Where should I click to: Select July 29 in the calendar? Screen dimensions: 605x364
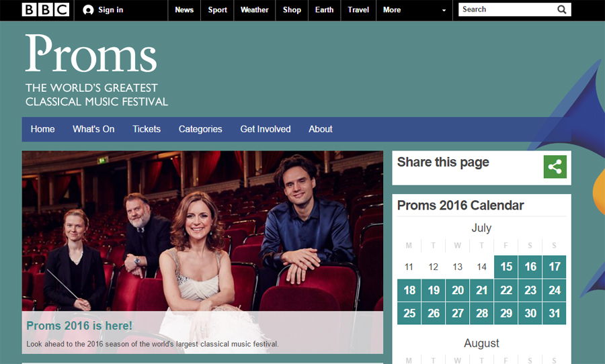pos(506,313)
